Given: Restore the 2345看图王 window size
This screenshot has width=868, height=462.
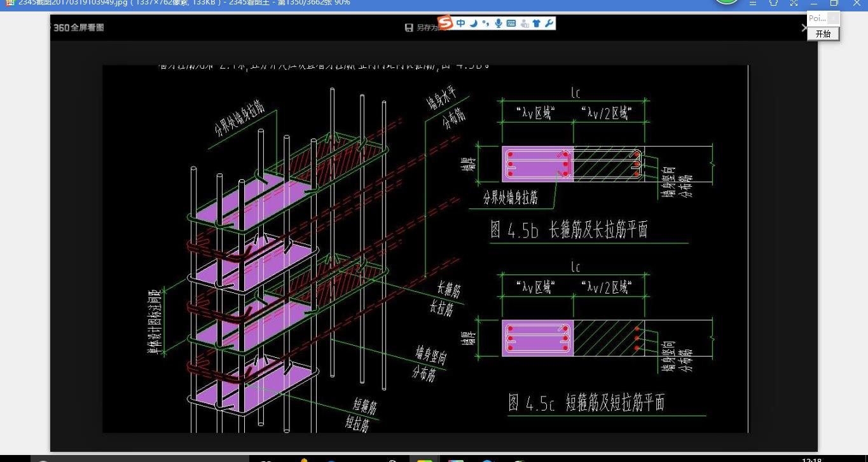Looking at the screenshot, I should [834, 3].
